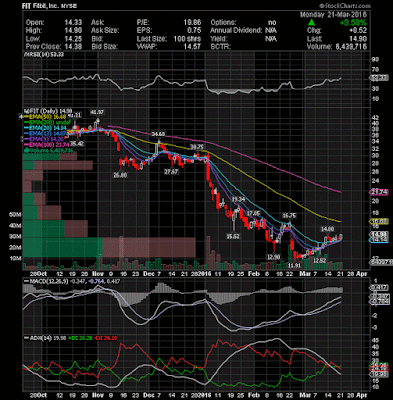Click the +DI 26.26 legend label
Image resolution: width=393 pixels, height=400 pixels.
(x=80, y=338)
